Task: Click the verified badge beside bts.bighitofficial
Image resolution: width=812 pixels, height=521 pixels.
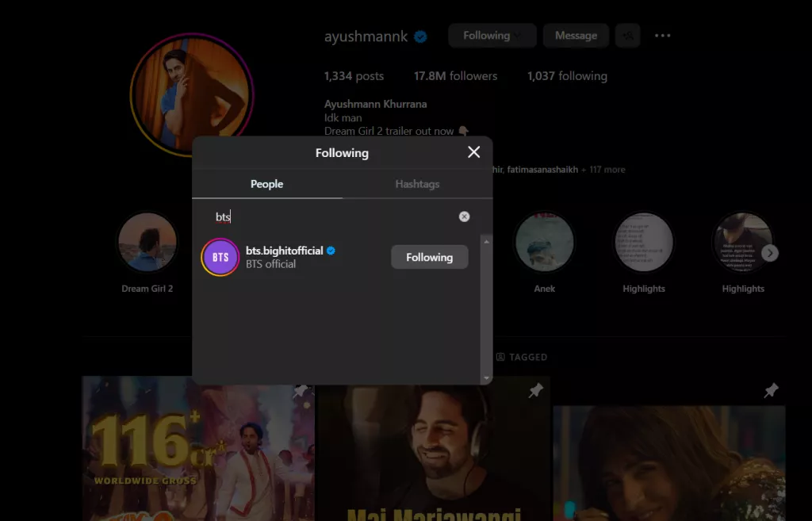Action: pyautogui.click(x=330, y=250)
